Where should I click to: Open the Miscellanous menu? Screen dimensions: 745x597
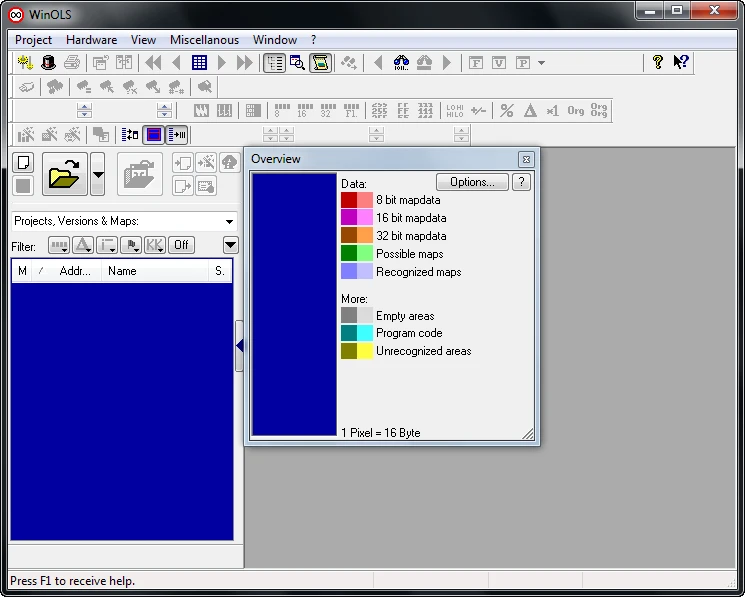coord(204,40)
